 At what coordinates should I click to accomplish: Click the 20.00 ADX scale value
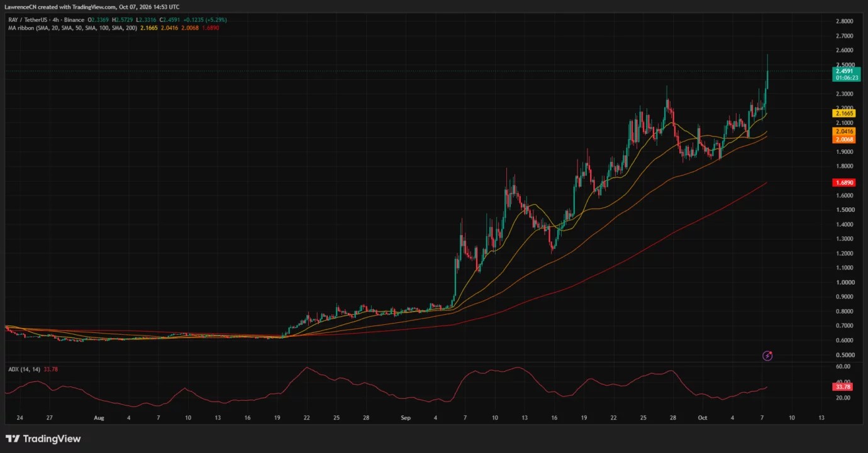pyautogui.click(x=842, y=398)
